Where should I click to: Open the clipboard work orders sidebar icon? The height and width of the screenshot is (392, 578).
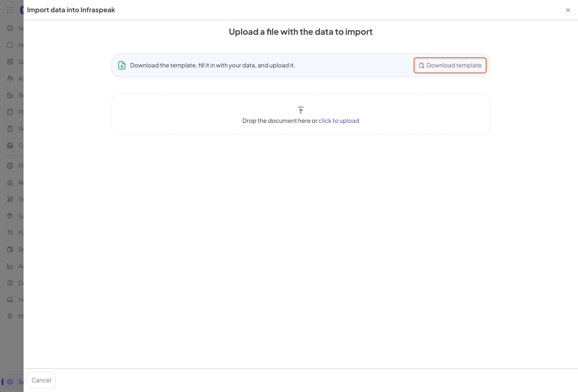(10, 129)
